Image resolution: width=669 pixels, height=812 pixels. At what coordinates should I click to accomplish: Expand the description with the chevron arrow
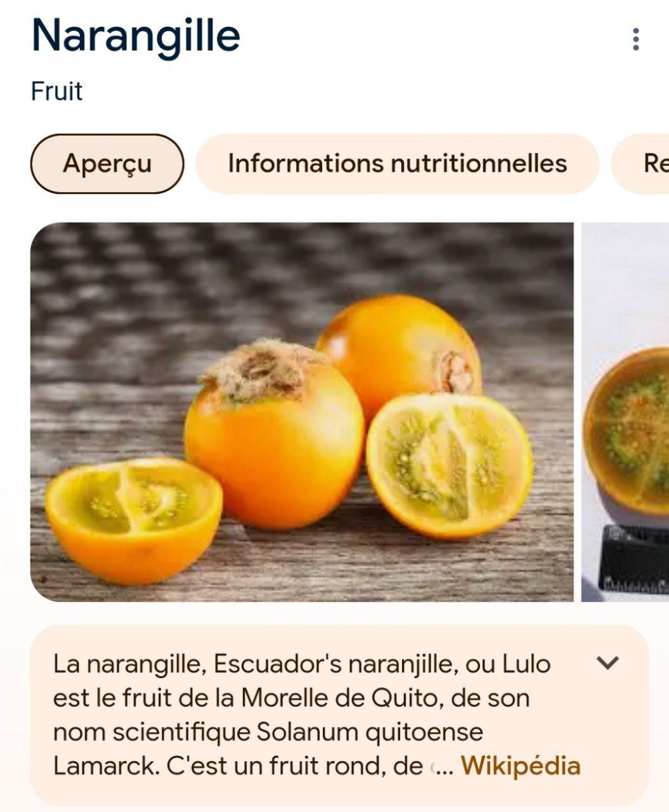607,663
